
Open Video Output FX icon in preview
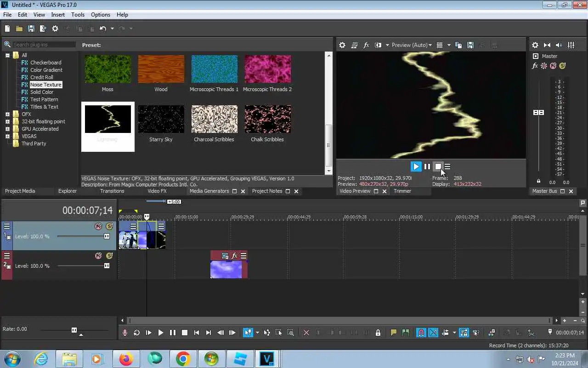tap(366, 45)
